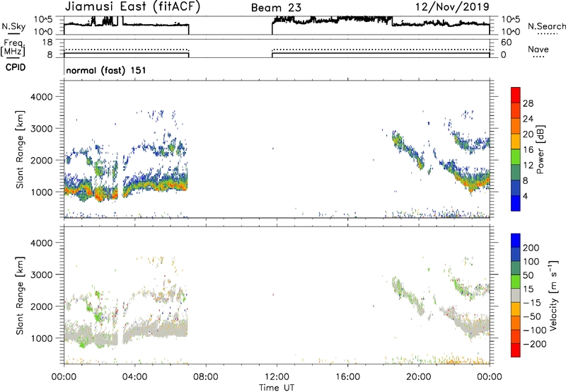Click the date 12/Nov/2019
The height and width of the screenshot is (392, 566).
[452, 6]
